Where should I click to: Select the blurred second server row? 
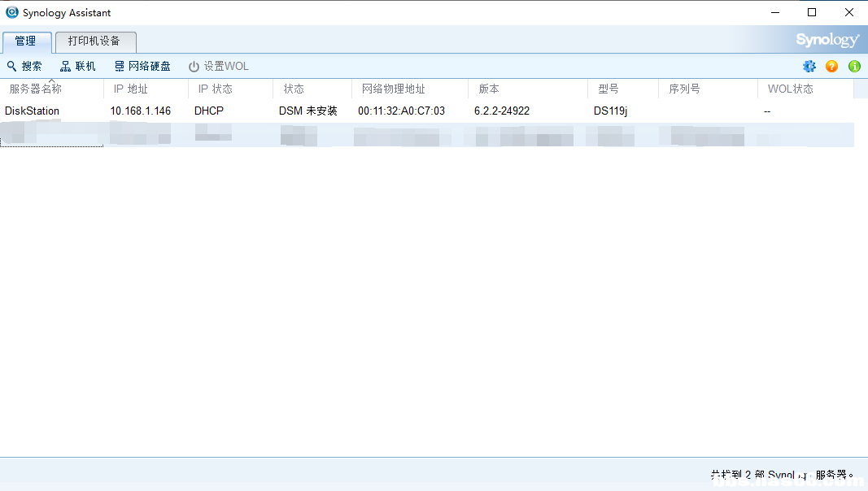click(x=407, y=135)
